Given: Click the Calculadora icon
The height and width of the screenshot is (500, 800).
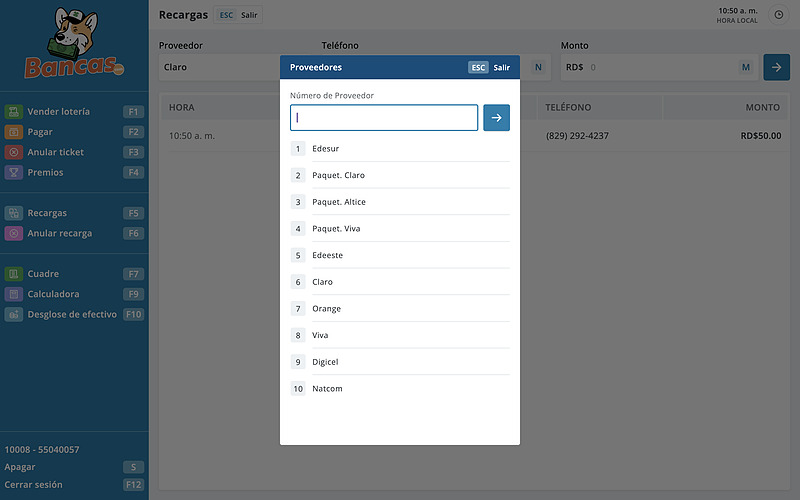Looking at the screenshot, I should tap(13, 294).
